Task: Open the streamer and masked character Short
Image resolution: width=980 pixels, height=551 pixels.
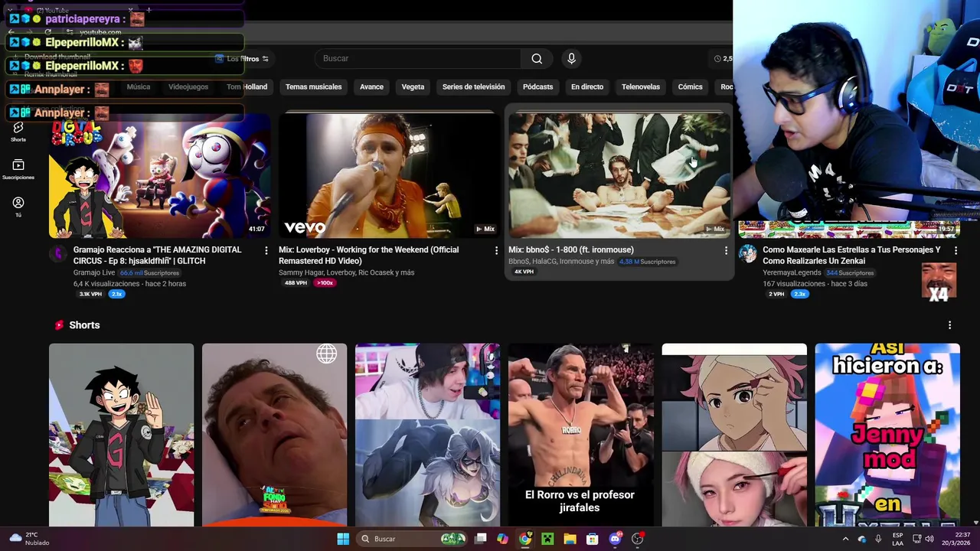Action: (427, 435)
